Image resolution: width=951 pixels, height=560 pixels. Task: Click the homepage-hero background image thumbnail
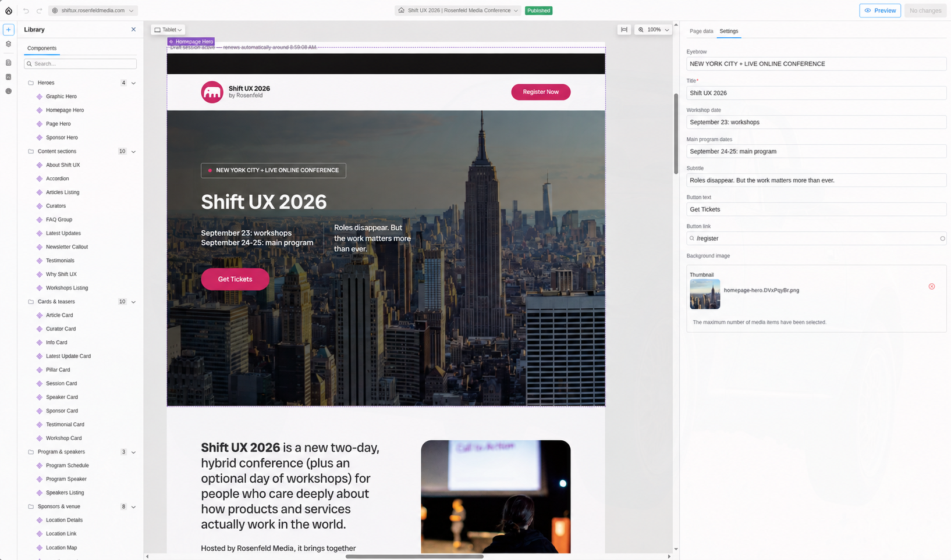[x=705, y=294]
